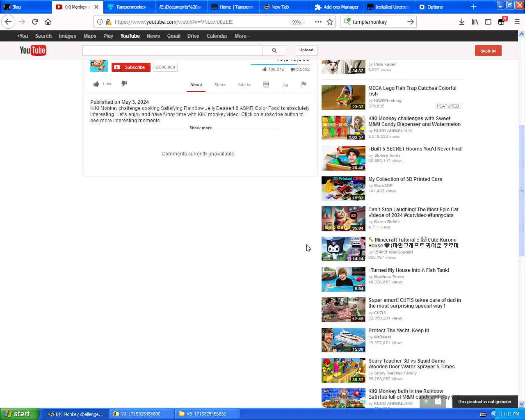The width and height of the screenshot is (525, 420).
Task: Click the 198,312 likes count
Action: (276, 69)
